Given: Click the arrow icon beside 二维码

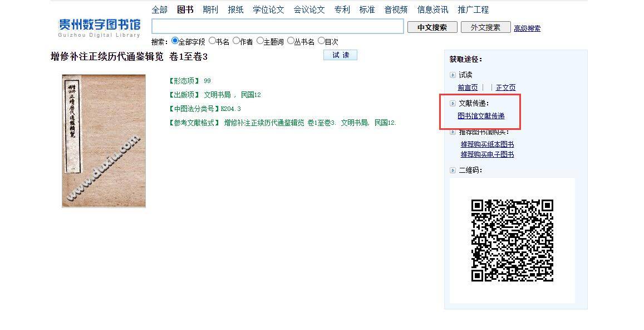Looking at the screenshot, I should (x=453, y=170).
